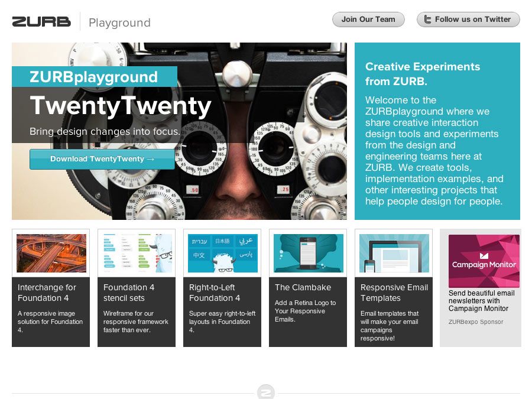Click the TwentyTwenty hero headline
The image size is (532, 399).
click(x=121, y=106)
